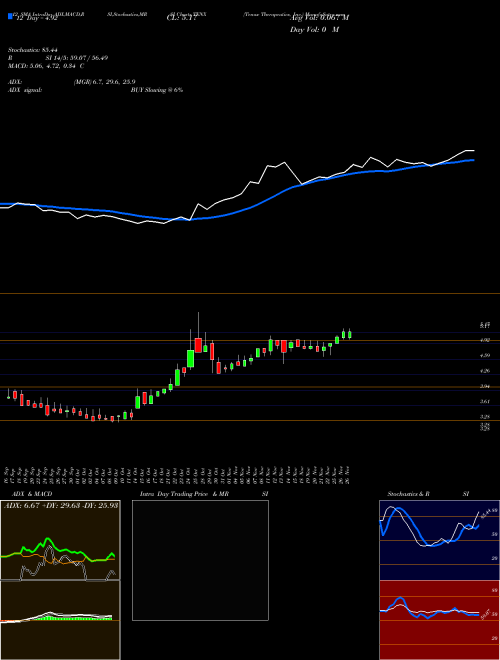Click the 'CL: 5.17' closing price value
Image resolution: width=500 pixels, height=660 pixels.
[181, 18]
